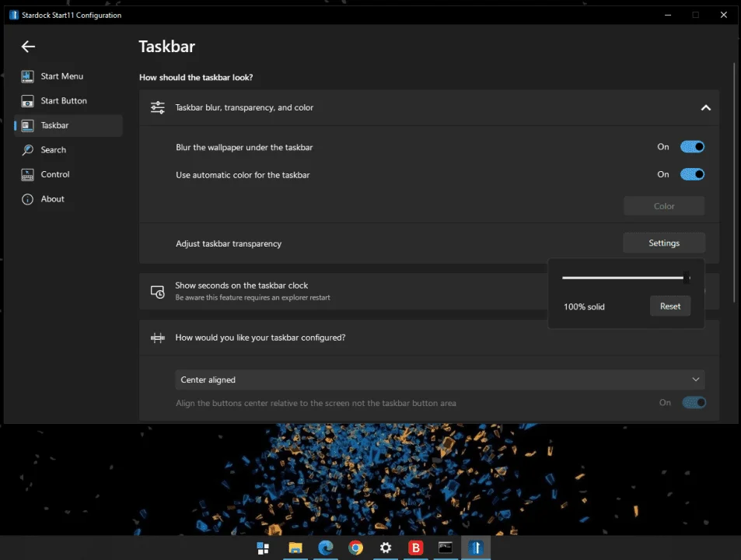Viewport: 741px width, 560px height.
Task: Disable automatic color for the taskbar
Action: [692, 174]
